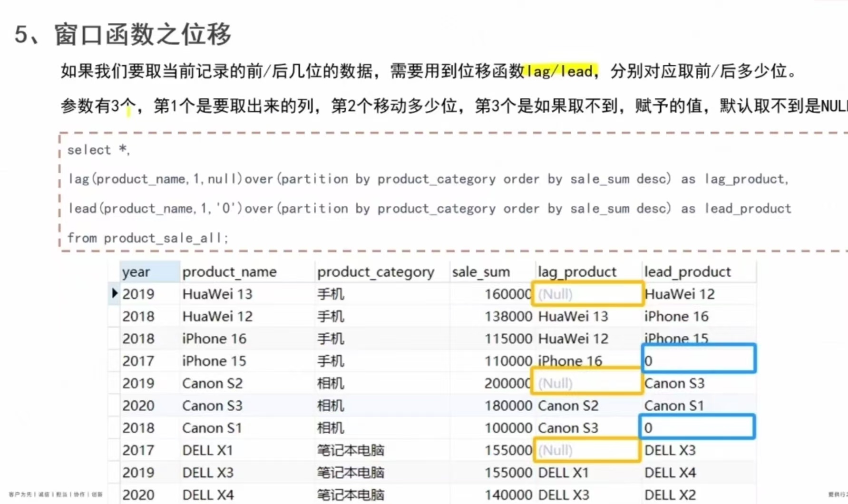Click year 2018 in HuaWei 12 row
Image resolution: width=848 pixels, height=504 pixels.
tap(138, 316)
